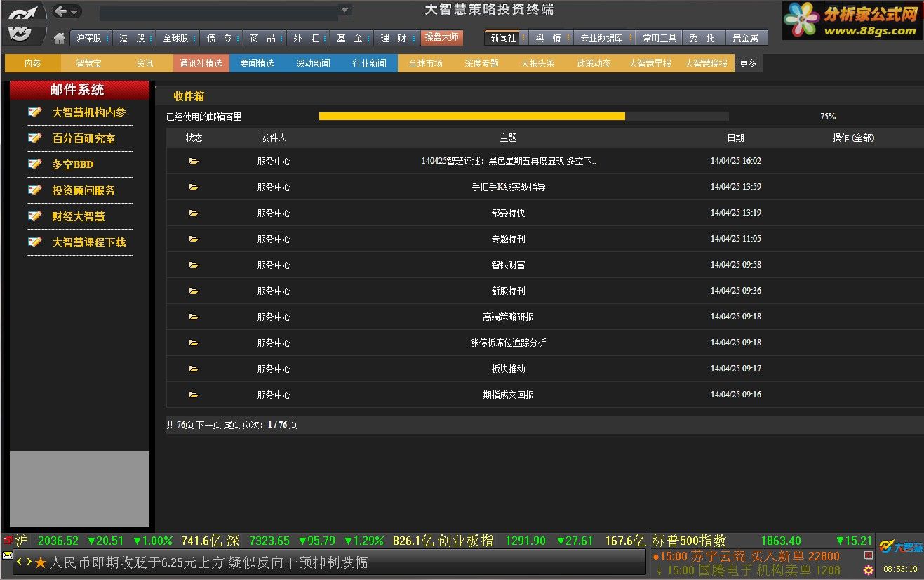Click the 操作 (全部) column header
924x580 pixels.
tap(853, 138)
